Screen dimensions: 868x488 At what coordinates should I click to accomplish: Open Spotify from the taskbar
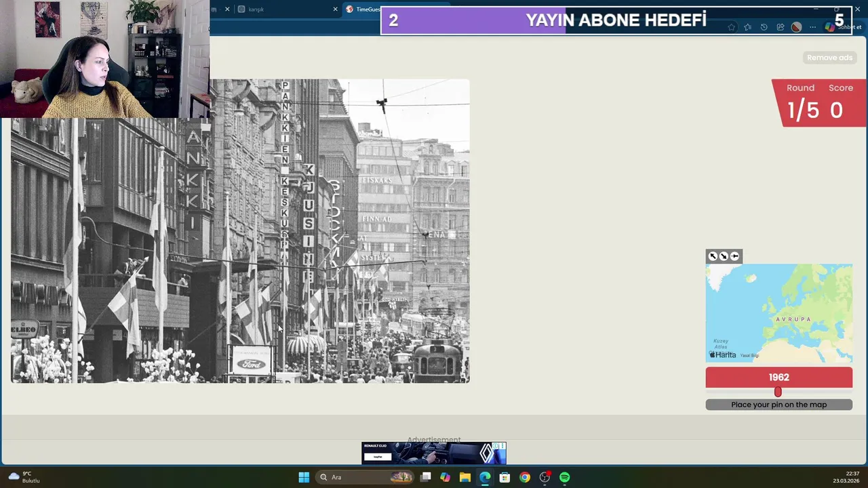(x=565, y=477)
